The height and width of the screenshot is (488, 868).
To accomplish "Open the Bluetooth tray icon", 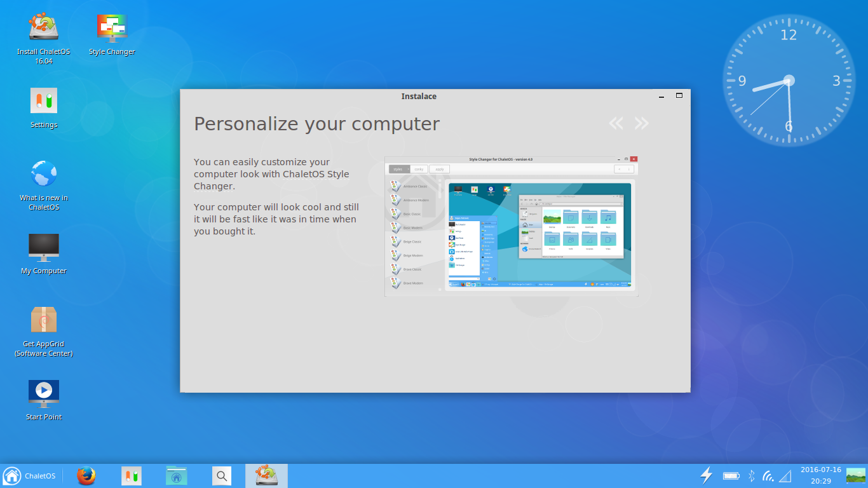I will tap(751, 475).
